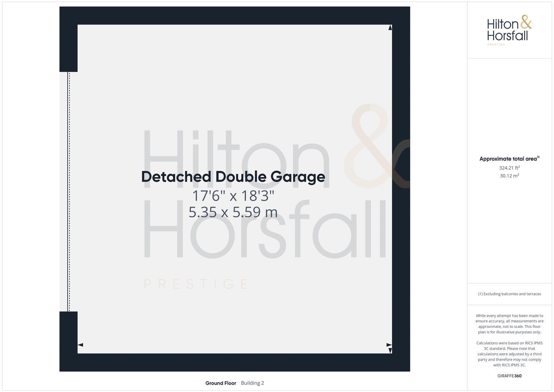Viewport: 554px width, 392px height.
Task: Click the Approximate total area heading
Action: tap(509, 159)
